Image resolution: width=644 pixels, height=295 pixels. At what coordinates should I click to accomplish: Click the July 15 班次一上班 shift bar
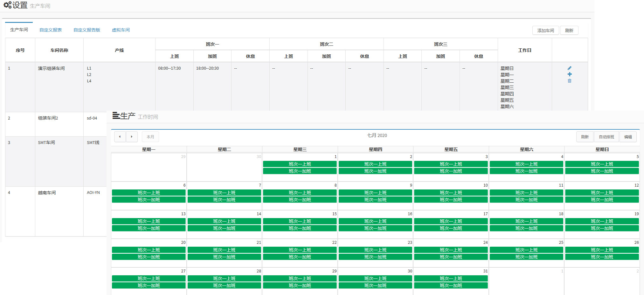click(300, 221)
